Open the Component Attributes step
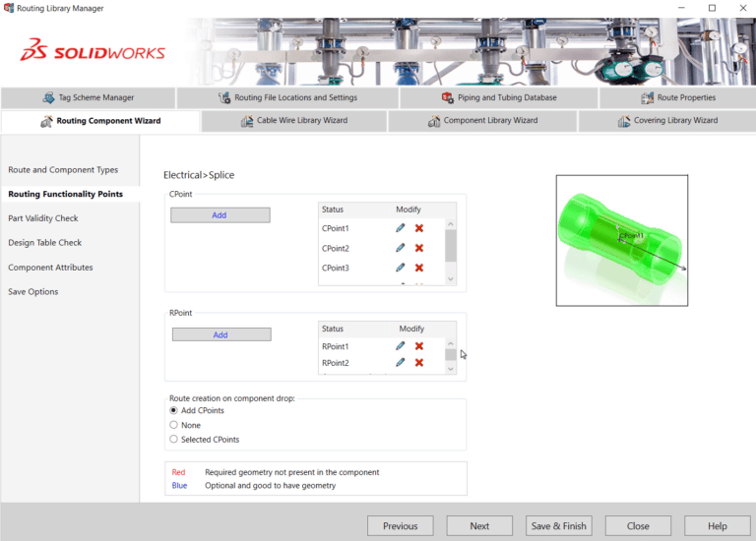This screenshot has width=756, height=541. coord(50,268)
